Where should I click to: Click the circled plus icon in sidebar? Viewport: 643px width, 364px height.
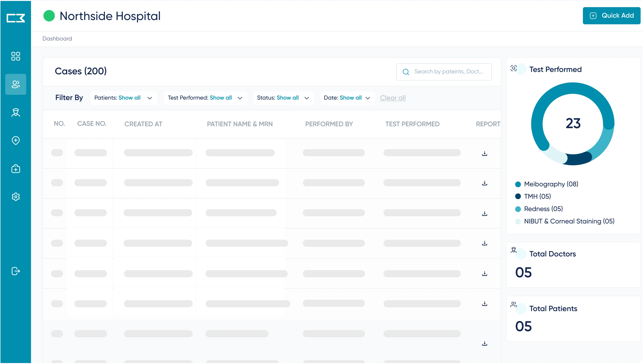pyautogui.click(x=16, y=141)
